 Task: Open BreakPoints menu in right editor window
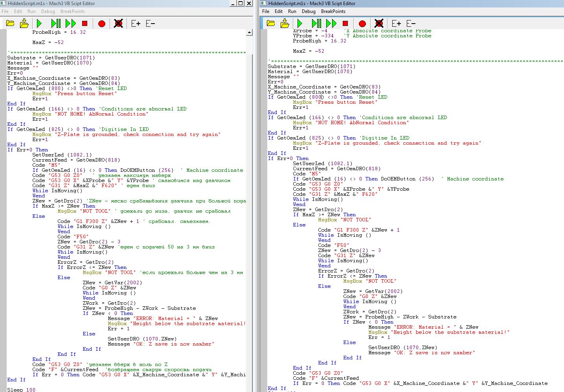tap(333, 11)
